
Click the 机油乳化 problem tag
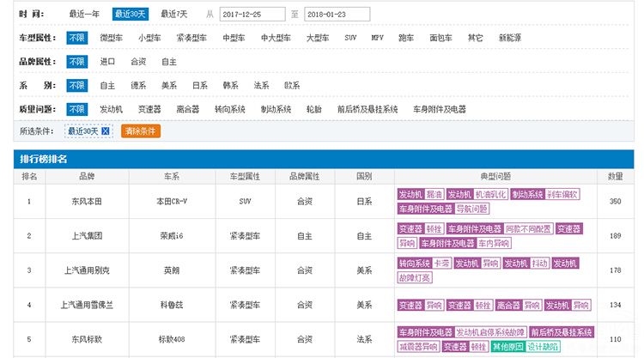pyautogui.click(x=491, y=195)
